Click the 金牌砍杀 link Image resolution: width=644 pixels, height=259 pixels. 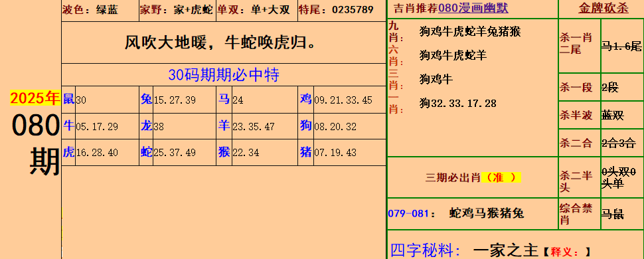(604, 8)
